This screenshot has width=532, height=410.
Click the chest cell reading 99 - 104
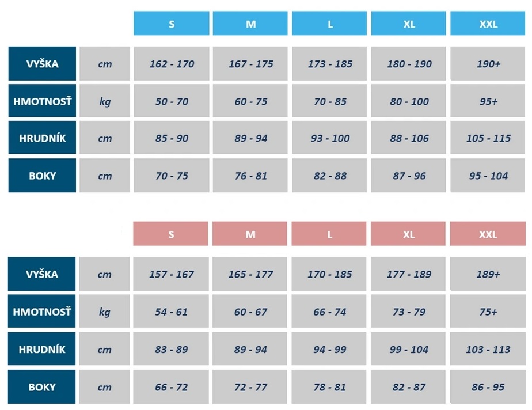coord(409,350)
